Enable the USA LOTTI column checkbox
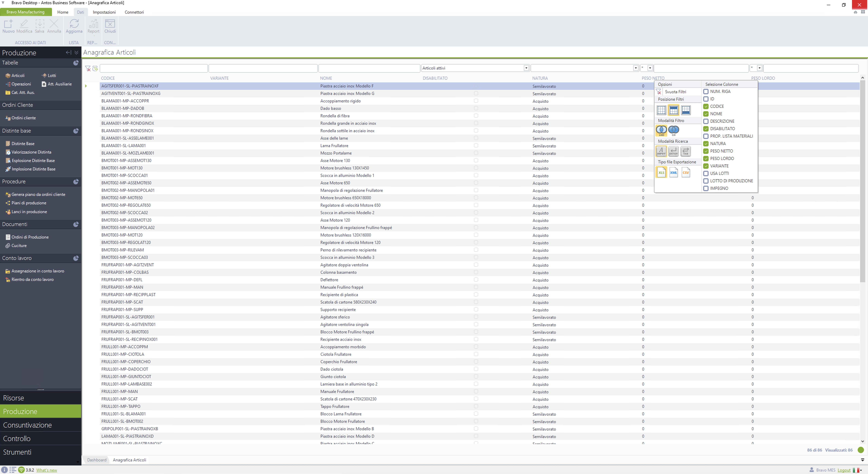Screen dimensions: 868x474 (x=706, y=173)
